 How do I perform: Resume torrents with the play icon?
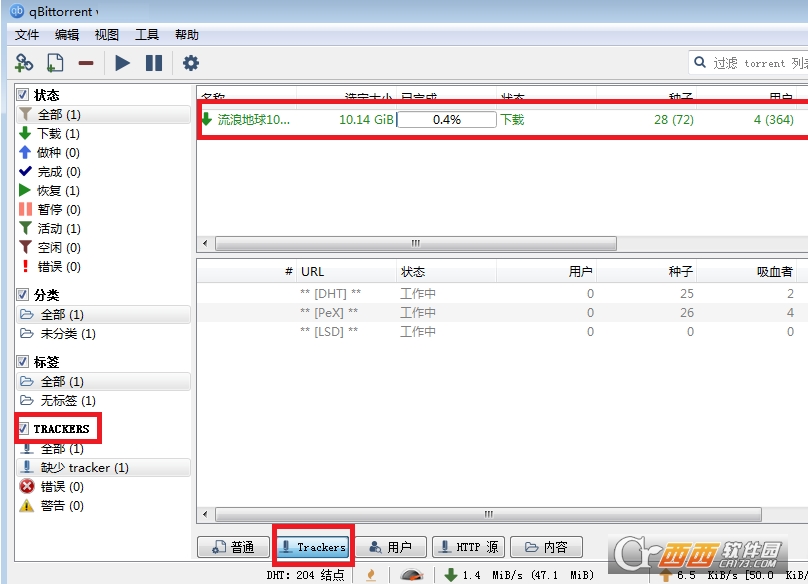(122, 63)
